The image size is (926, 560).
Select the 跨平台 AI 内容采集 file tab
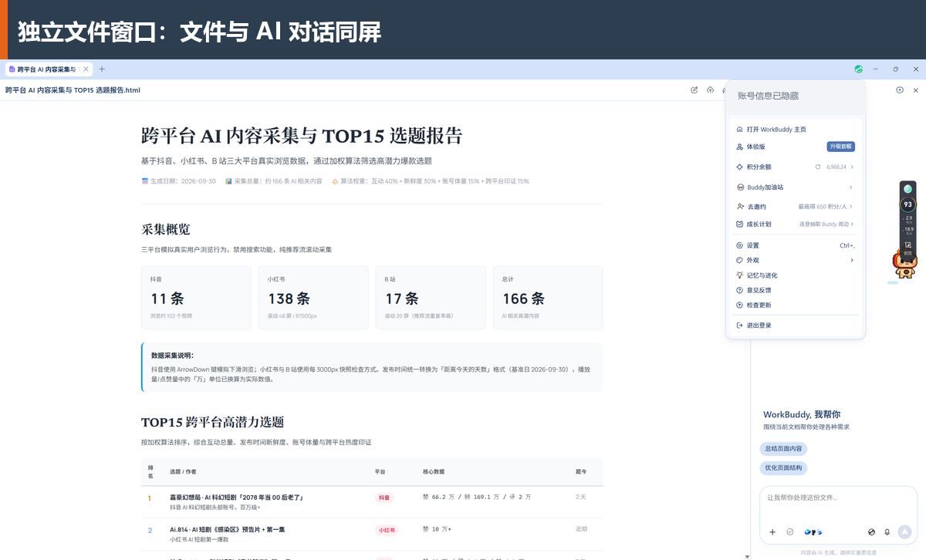tap(48, 69)
